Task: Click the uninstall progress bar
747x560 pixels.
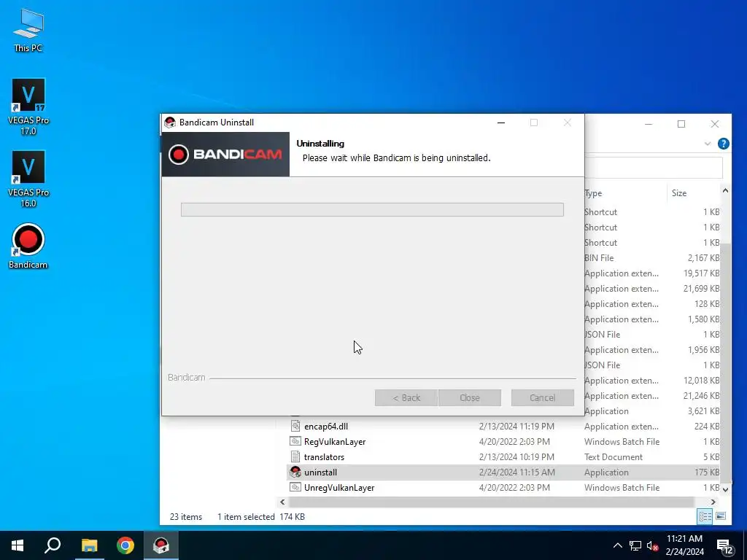Action: pyautogui.click(x=372, y=209)
